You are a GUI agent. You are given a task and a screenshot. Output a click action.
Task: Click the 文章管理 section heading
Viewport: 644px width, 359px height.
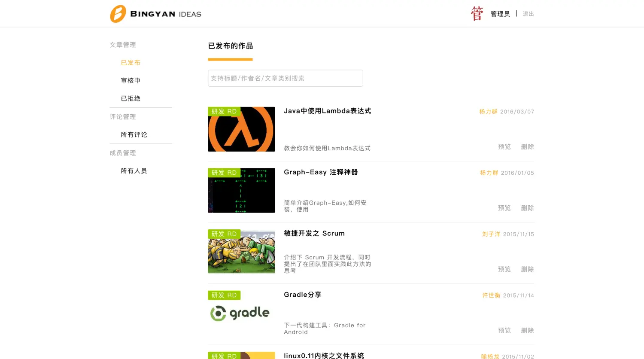(x=123, y=45)
